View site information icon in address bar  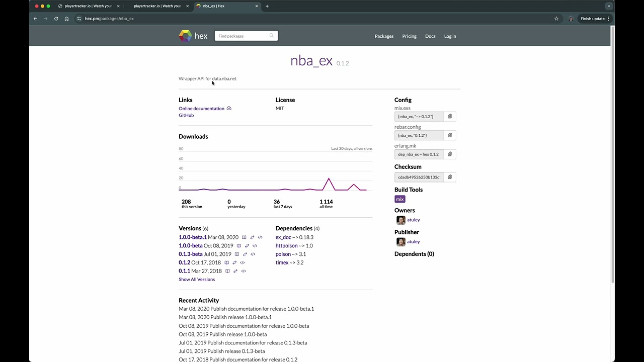[x=79, y=19]
